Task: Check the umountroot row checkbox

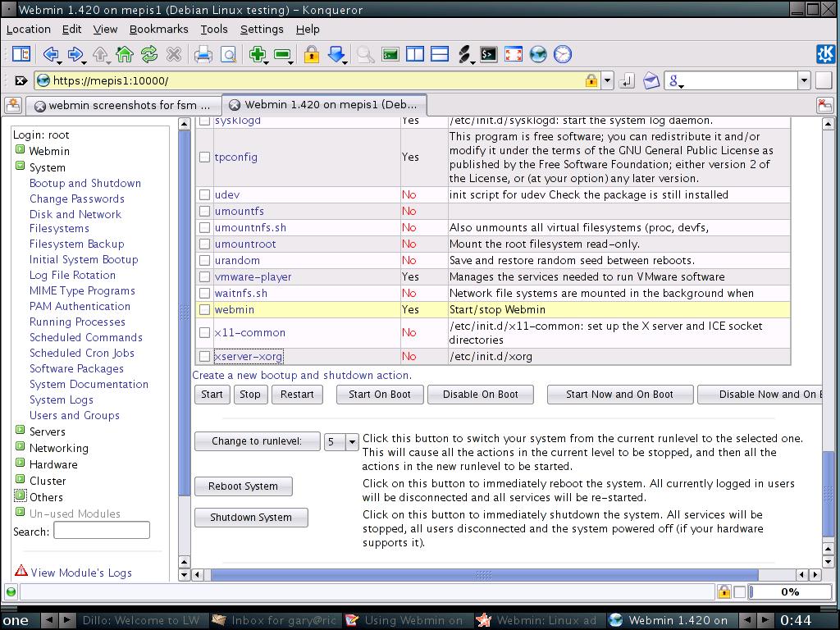Action: coord(204,244)
